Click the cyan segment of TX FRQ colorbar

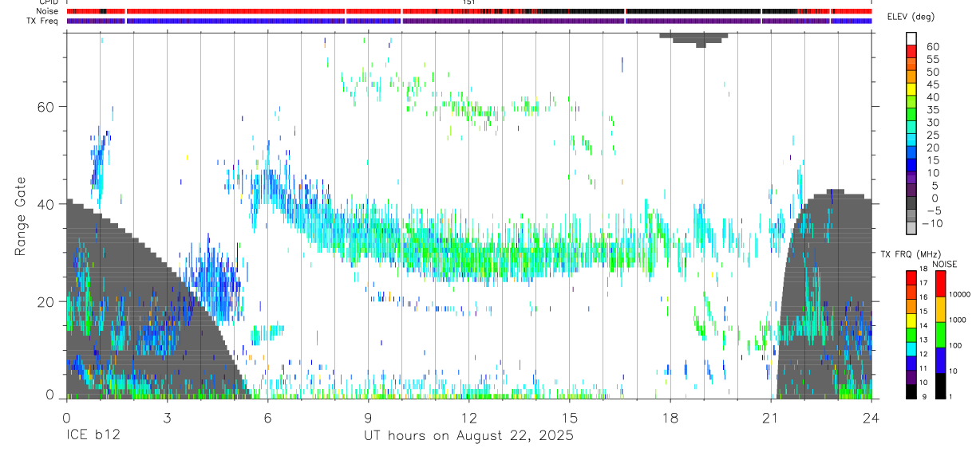(911, 348)
